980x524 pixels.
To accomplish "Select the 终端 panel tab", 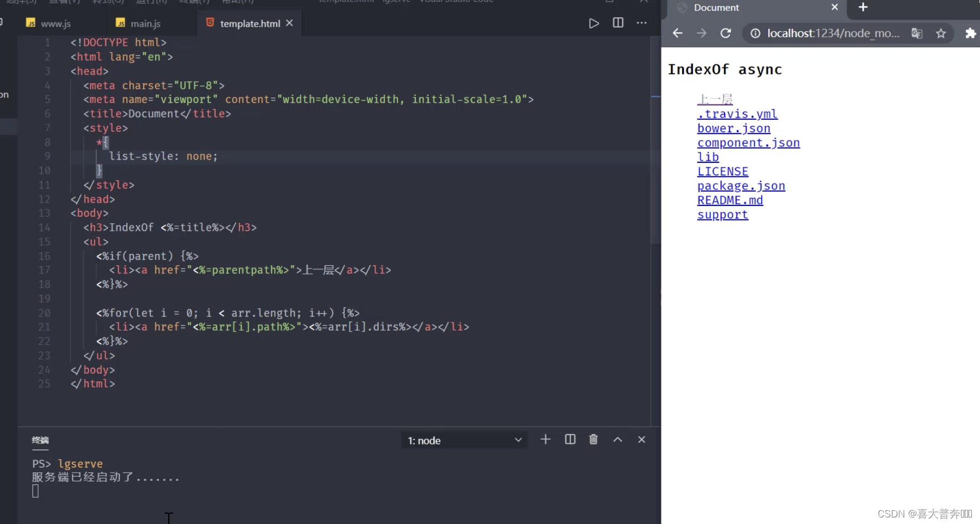I will [40, 440].
